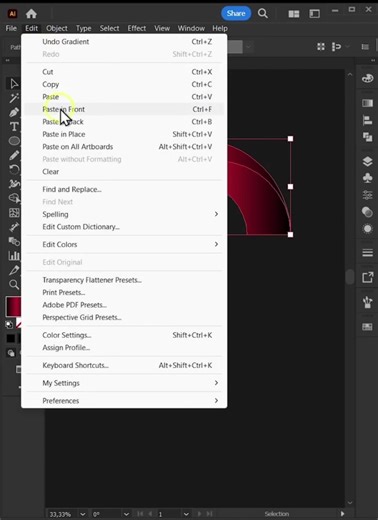Viewport: 378px width, 520px height.
Task: Open the workspace switcher icon
Action: tap(314, 14)
